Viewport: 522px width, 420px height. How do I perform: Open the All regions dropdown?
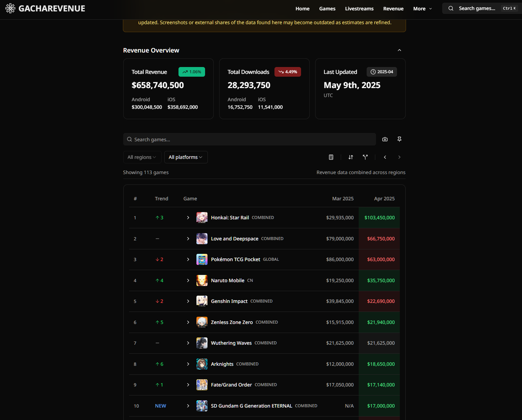click(142, 157)
